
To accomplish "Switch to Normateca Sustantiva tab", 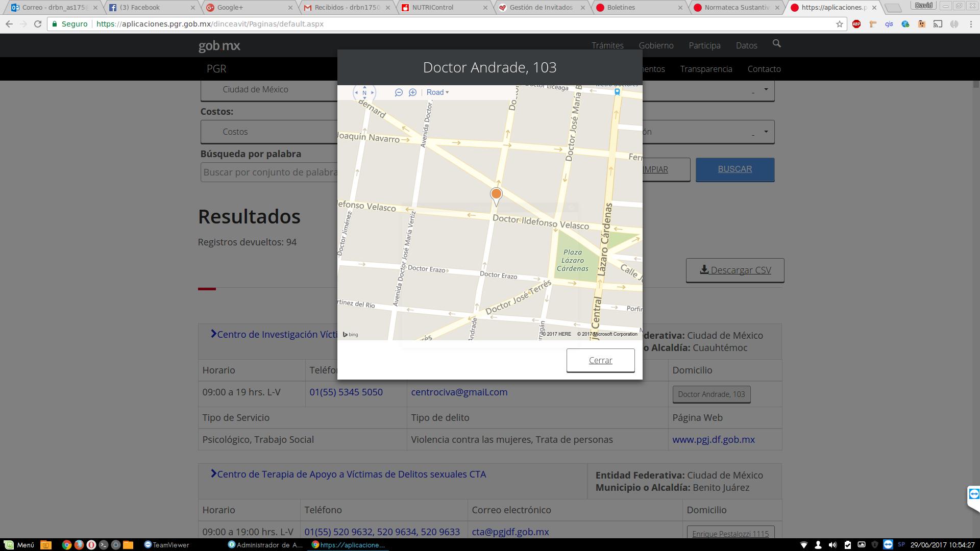I will [x=736, y=8].
